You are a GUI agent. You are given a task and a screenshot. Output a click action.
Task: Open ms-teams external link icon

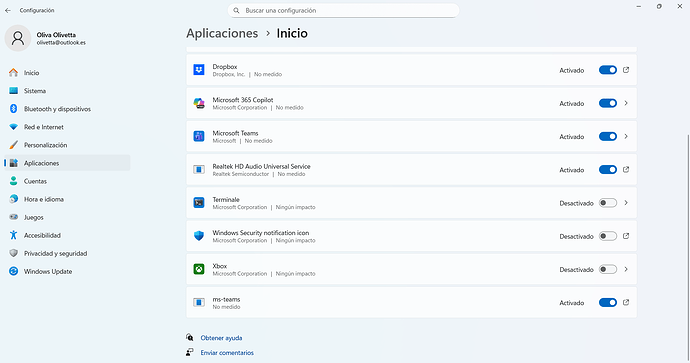[x=626, y=302]
